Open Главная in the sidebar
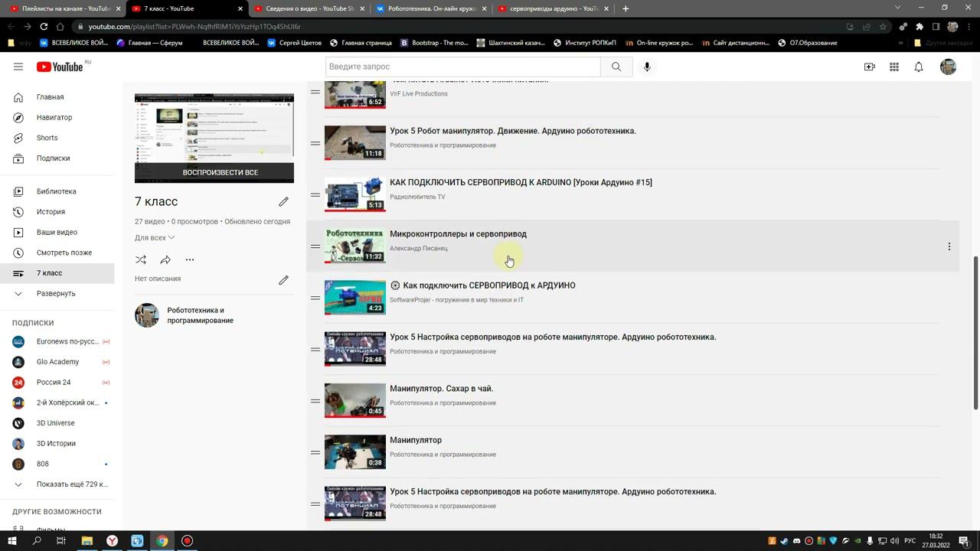The width and height of the screenshot is (980, 551). pyautogui.click(x=57, y=97)
